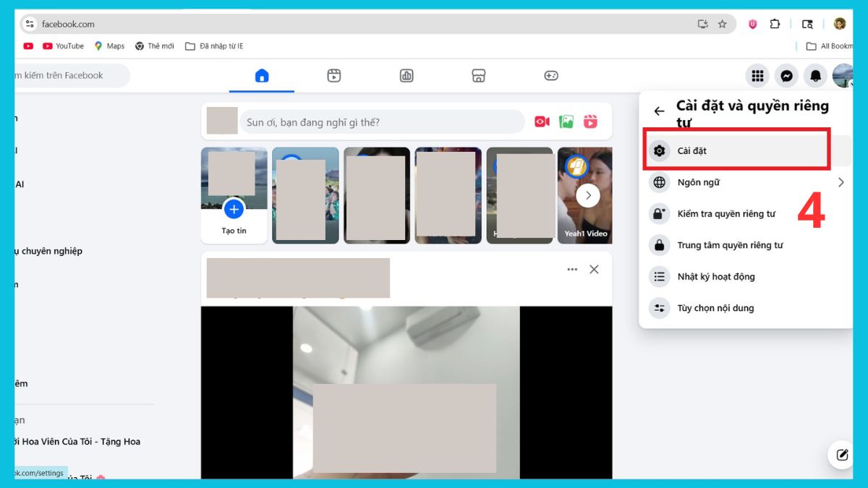Open the Yeah1 Video story
The width and height of the screenshot is (868, 488).
(x=585, y=195)
